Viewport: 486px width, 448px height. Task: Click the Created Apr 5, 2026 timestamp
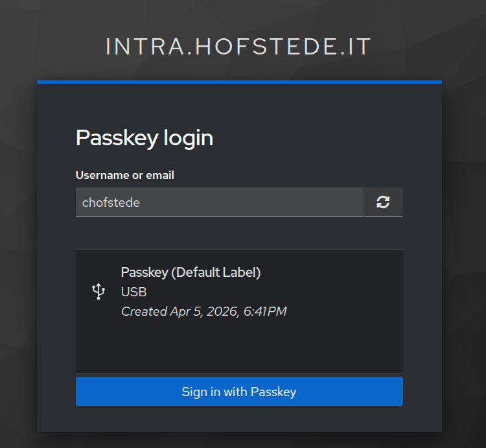coord(203,311)
